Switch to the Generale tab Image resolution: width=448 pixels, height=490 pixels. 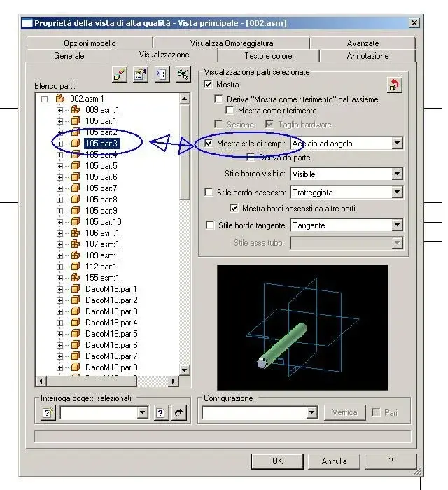[69, 55]
